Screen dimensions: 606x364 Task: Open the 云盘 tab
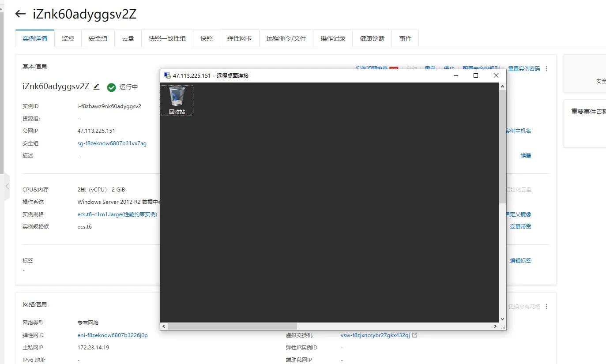click(x=128, y=38)
